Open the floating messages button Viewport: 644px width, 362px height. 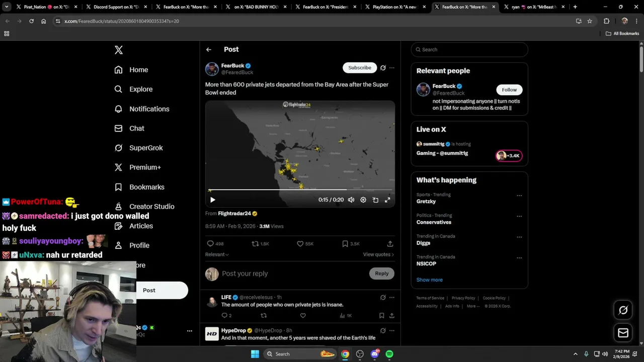623,333
